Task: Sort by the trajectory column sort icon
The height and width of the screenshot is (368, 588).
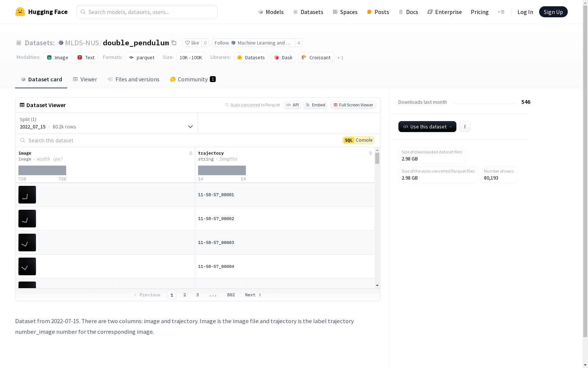Action: click(x=370, y=153)
